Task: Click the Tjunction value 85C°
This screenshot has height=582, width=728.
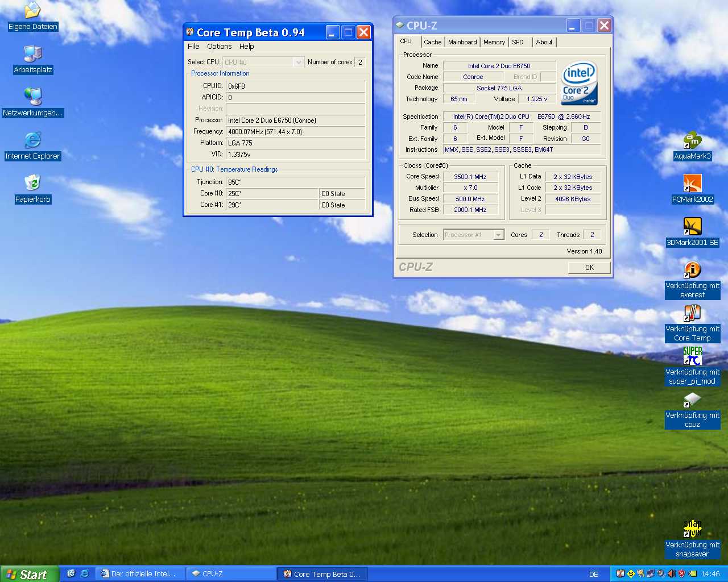Action: click(295, 182)
